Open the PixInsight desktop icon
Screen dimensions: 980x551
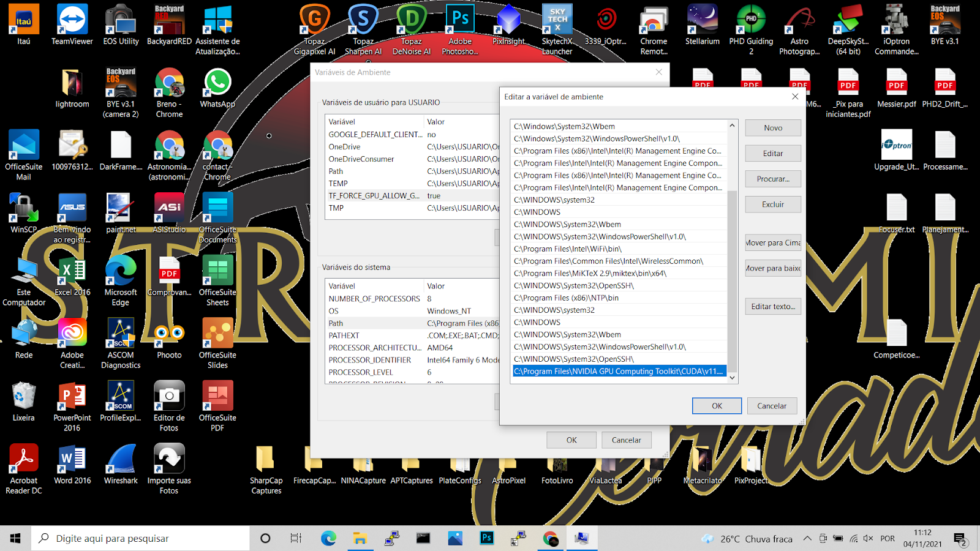tap(508, 25)
